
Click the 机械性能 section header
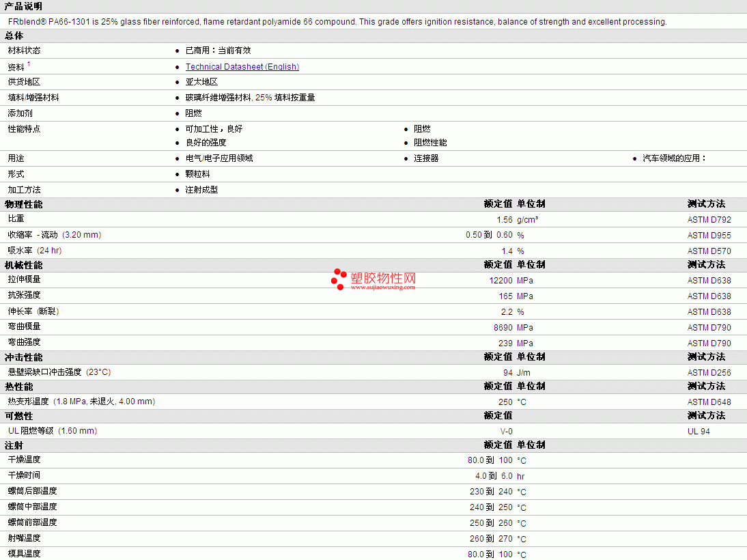pyautogui.click(x=24, y=266)
